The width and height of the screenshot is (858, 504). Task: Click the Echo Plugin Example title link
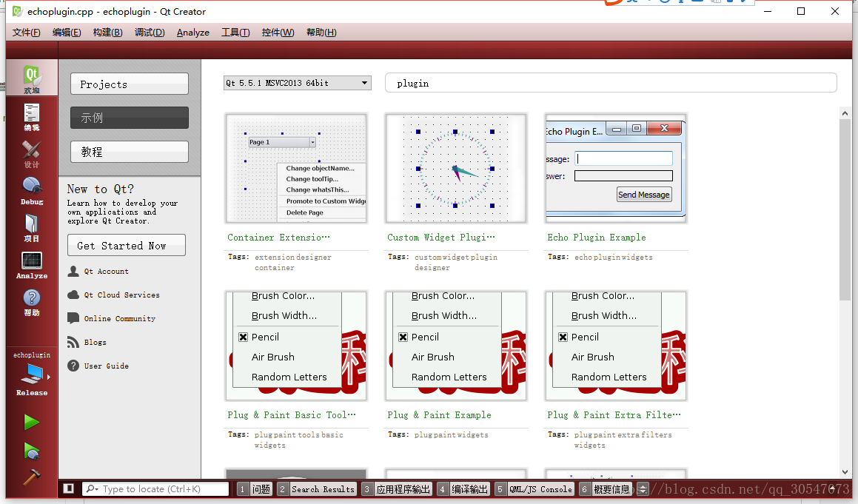click(597, 237)
